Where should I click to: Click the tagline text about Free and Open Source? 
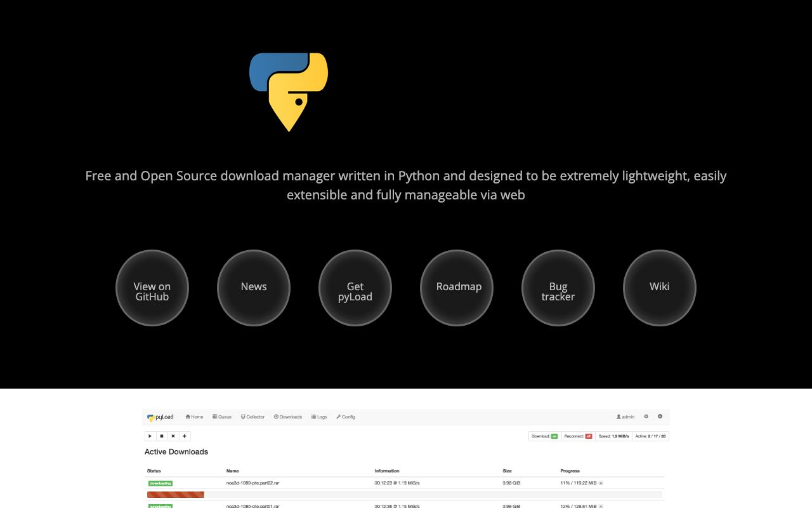point(406,185)
